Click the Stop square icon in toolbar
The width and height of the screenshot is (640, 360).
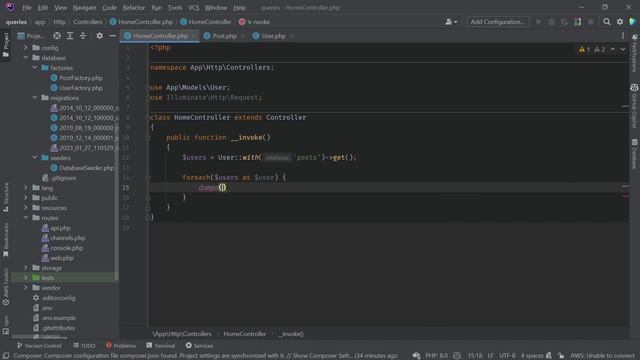590,22
